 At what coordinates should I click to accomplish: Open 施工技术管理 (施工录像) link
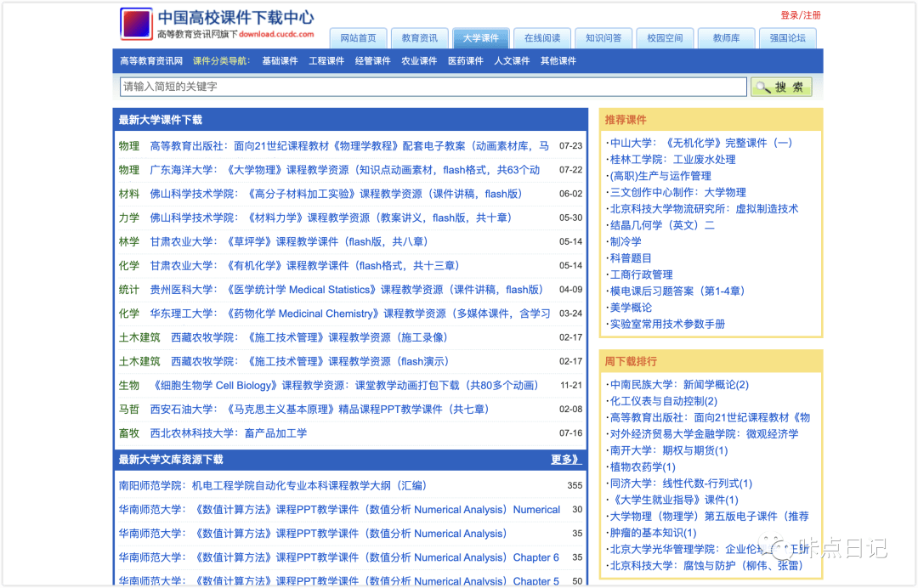[309, 338]
